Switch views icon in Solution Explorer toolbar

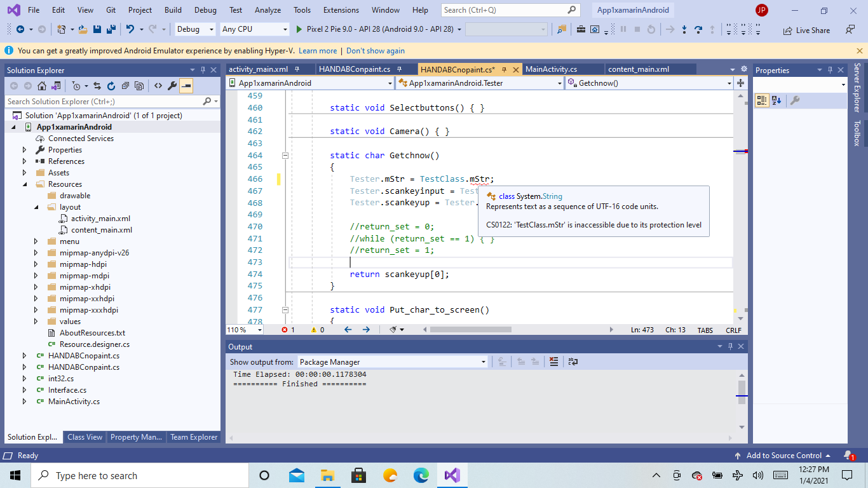[x=56, y=86]
